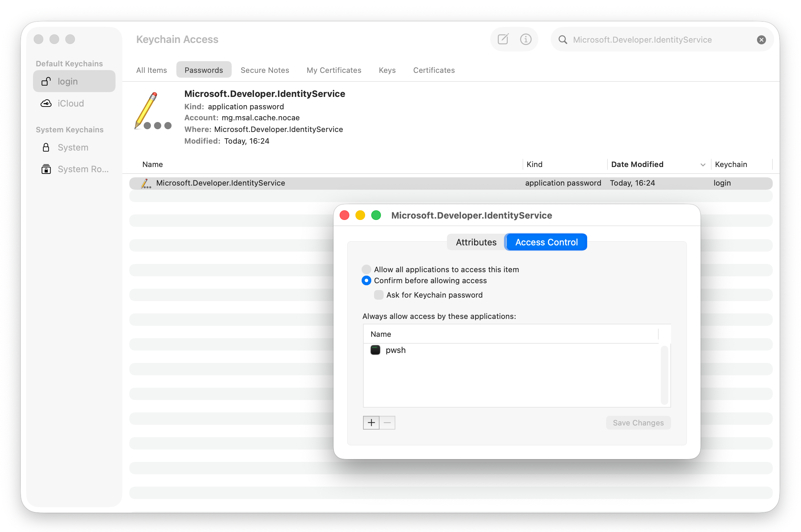Image resolution: width=801 pixels, height=532 pixels.
Task: Open the All Items category tab
Action: click(152, 70)
